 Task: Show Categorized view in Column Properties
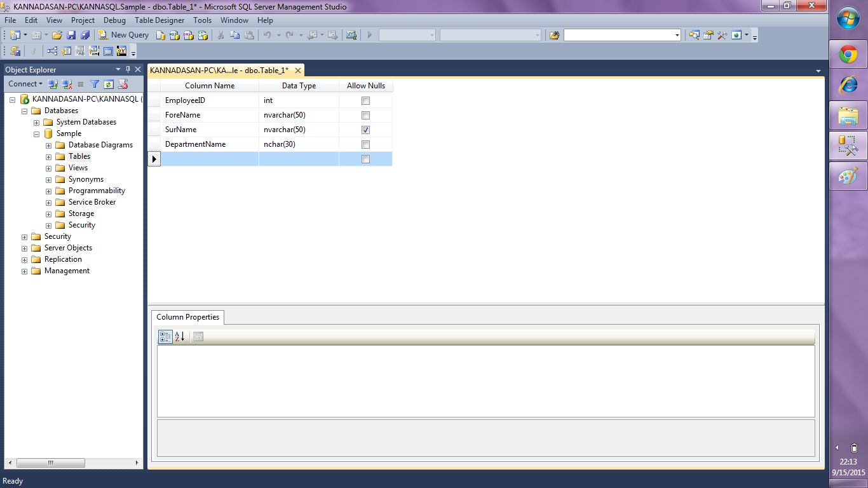[165, 337]
